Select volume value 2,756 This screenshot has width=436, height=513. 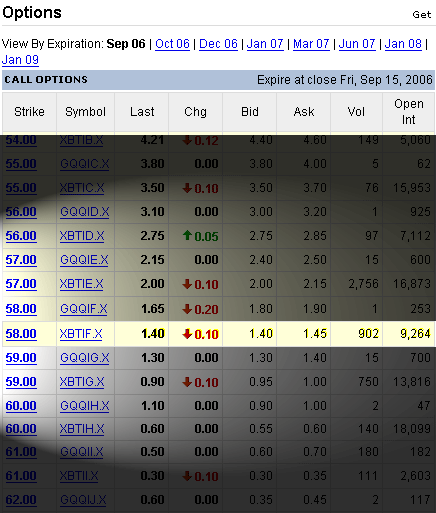pyautogui.click(x=363, y=284)
